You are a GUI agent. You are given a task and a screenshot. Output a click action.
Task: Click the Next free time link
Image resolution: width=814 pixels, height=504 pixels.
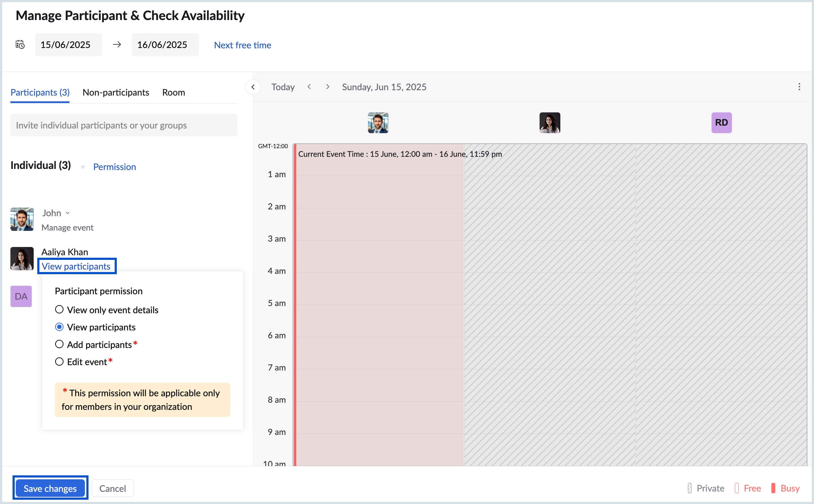(x=242, y=45)
